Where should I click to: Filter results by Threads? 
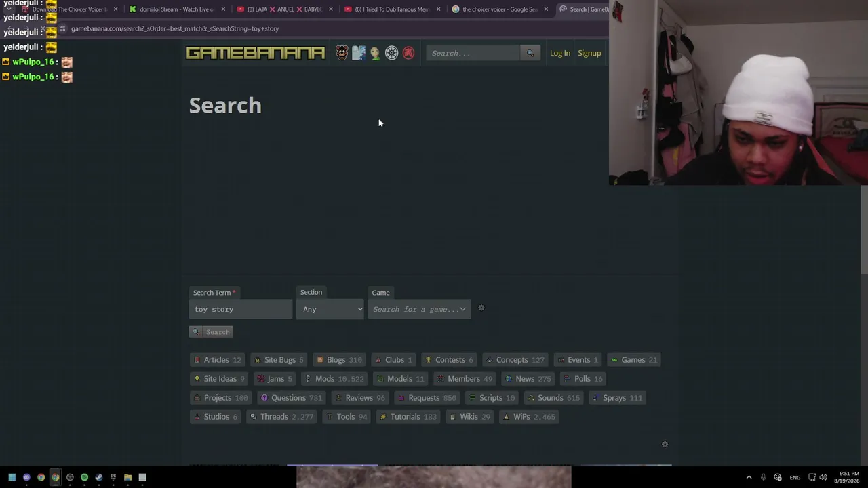point(282,417)
